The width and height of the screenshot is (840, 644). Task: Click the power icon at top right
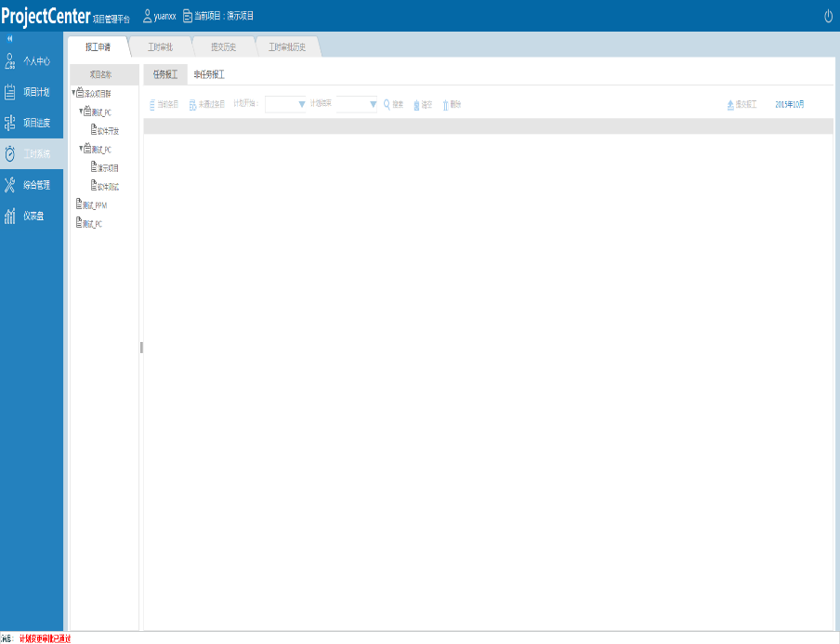(x=827, y=13)
